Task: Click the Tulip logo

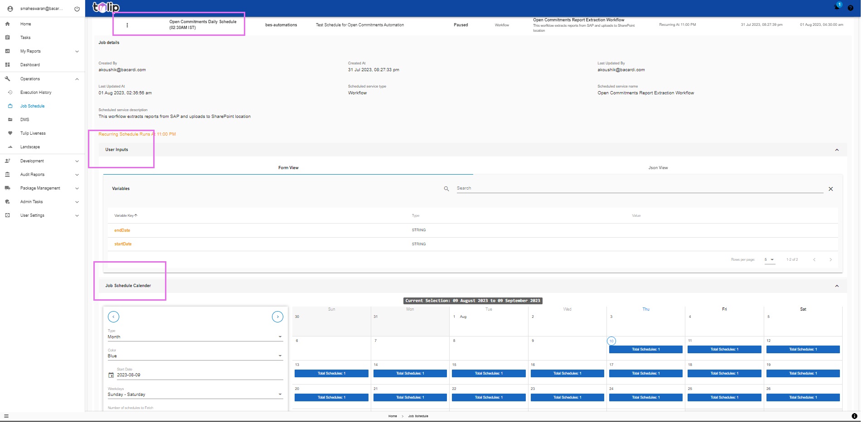Action: [106, 7]
